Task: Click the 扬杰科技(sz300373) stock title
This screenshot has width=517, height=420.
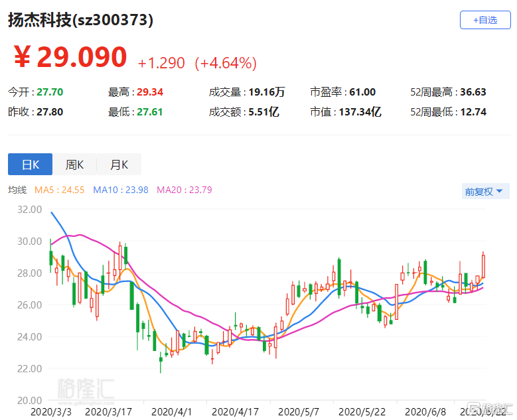Action: coord(80,21)
